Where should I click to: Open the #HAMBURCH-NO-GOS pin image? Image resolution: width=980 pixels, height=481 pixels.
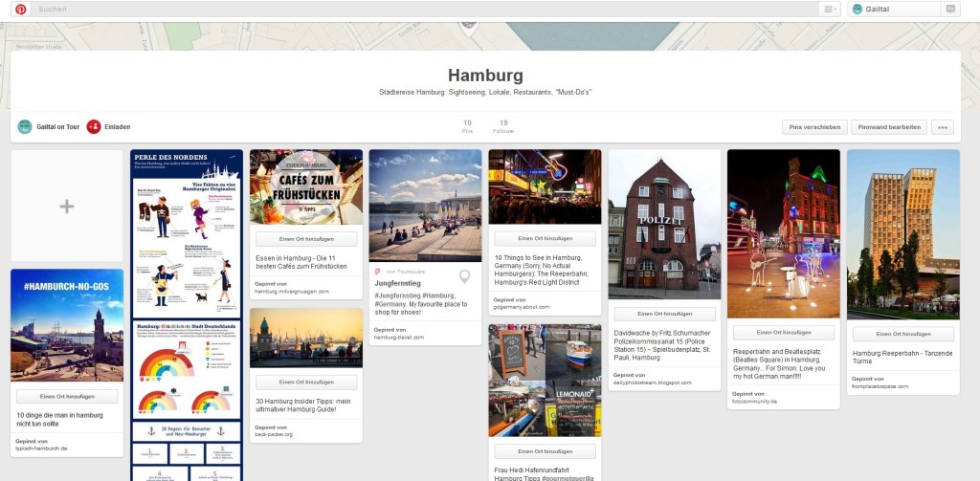pyautogui.click(x=67, y=325)
